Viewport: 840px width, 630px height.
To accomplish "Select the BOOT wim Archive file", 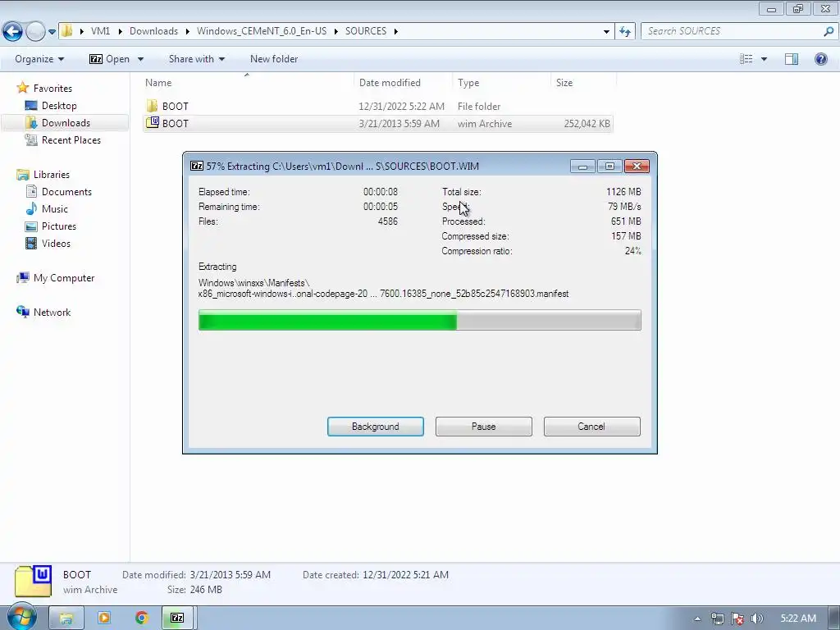I will (377, 123).
